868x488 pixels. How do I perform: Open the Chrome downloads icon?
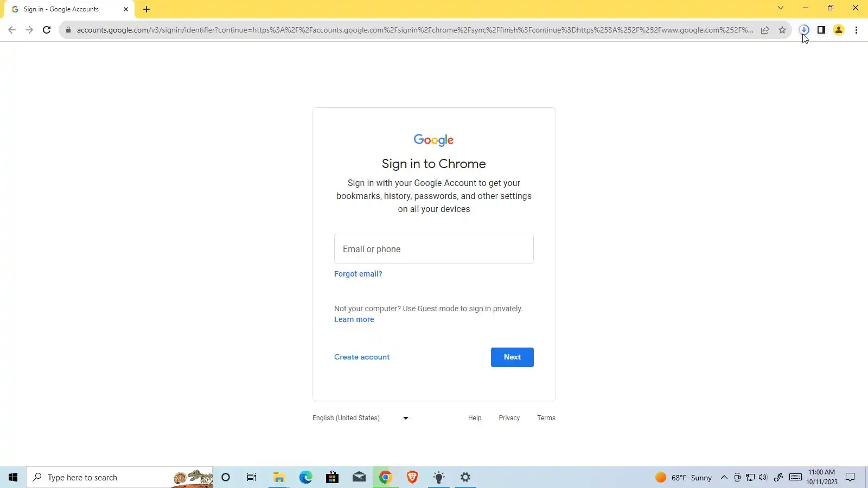coord(804,30)
